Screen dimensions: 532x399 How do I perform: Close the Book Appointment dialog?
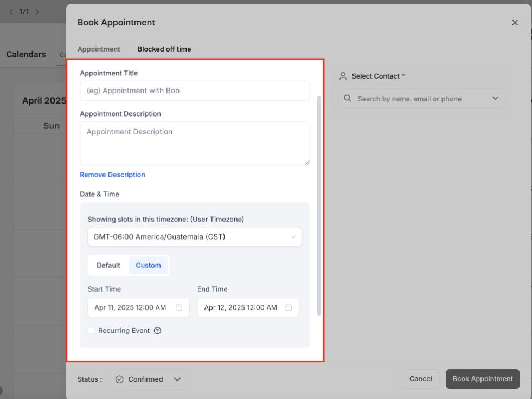tap(515, 22)
